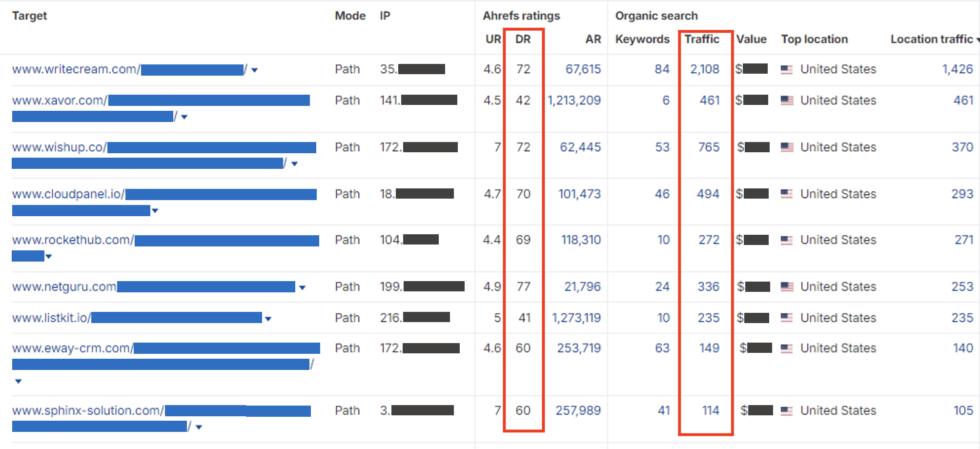Open the www.sphinx-solution.com target link
Screen dimensions: 980x449
(88, 411)
